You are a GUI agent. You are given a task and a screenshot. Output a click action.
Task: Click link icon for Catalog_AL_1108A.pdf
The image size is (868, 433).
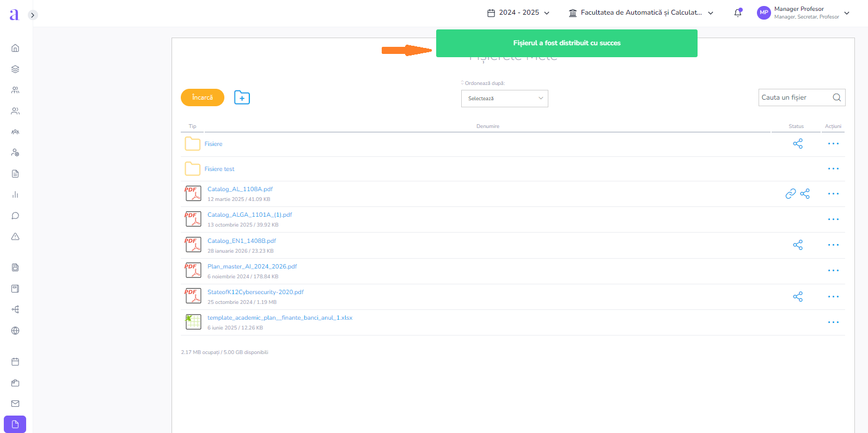[x=790, y=194]
